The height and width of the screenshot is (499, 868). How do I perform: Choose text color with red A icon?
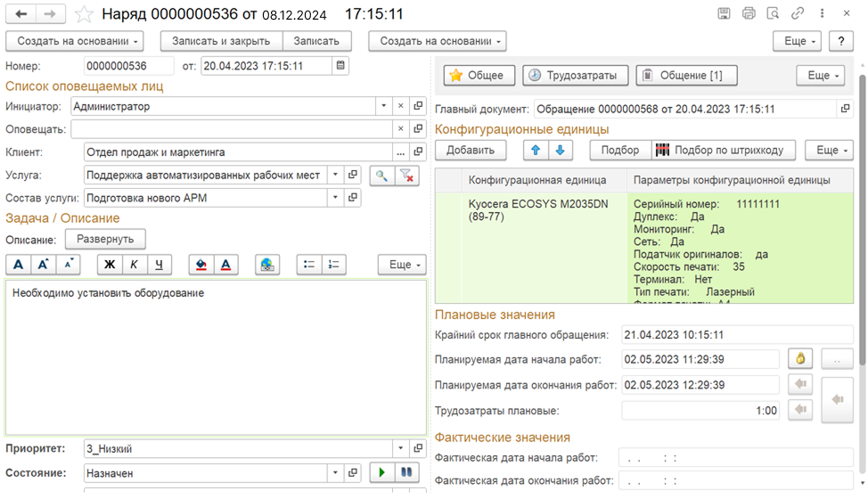click(x=225, y=265)
